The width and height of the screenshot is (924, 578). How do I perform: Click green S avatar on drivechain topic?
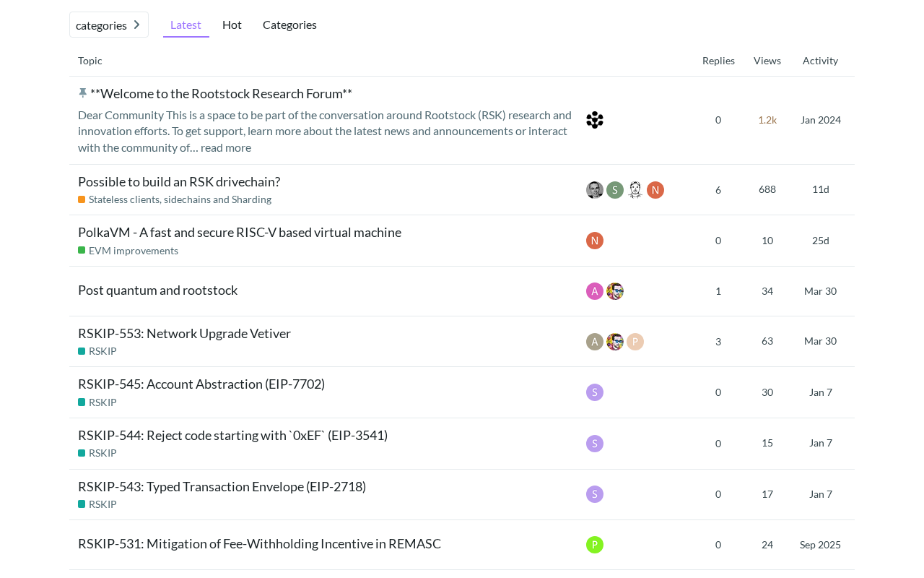coord(615,190)
